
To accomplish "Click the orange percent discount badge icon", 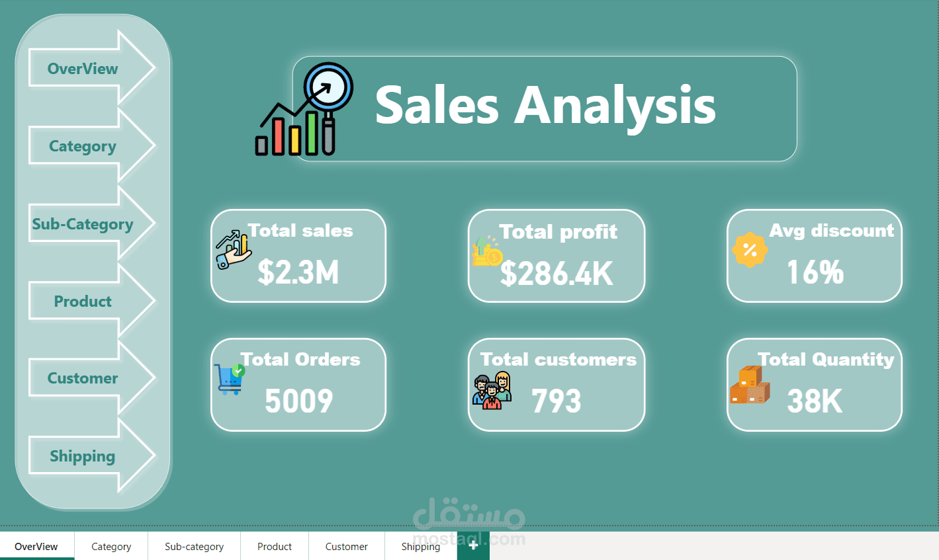I will click(x=750, y=250).
